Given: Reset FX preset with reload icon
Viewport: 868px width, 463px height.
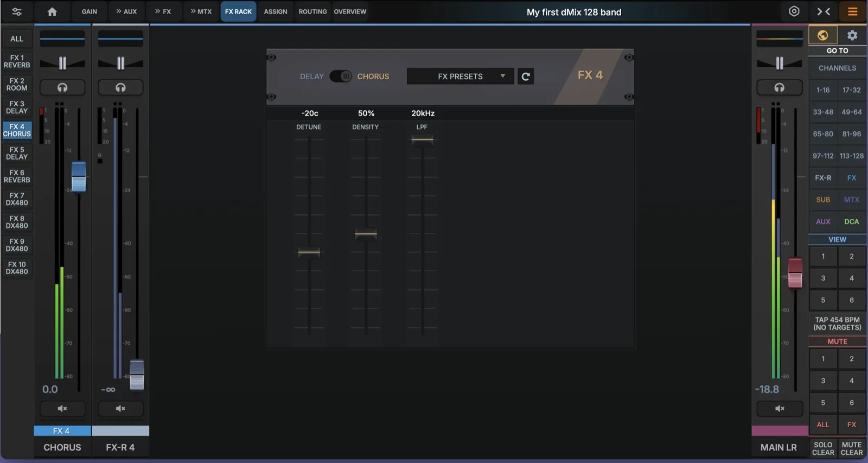Looking at the screenshot, I should pos(526,77).
